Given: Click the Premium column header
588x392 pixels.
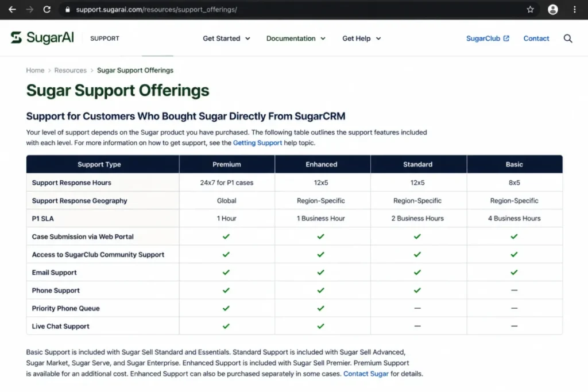Looking at the screenshot, I should 226,164.
